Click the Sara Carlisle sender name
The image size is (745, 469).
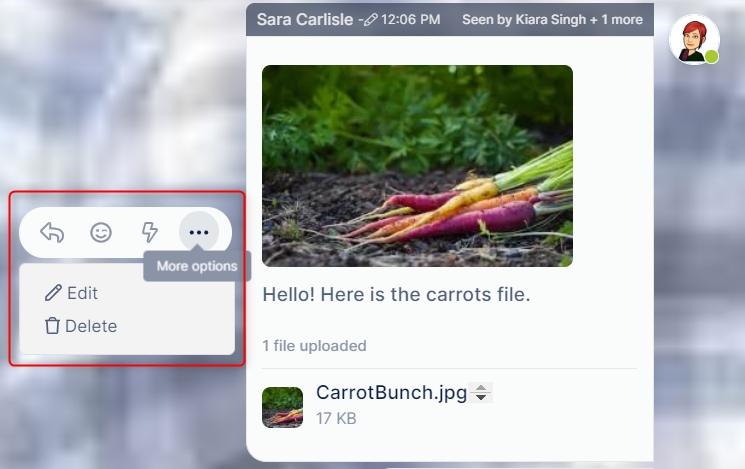click(x=305, y=19)
